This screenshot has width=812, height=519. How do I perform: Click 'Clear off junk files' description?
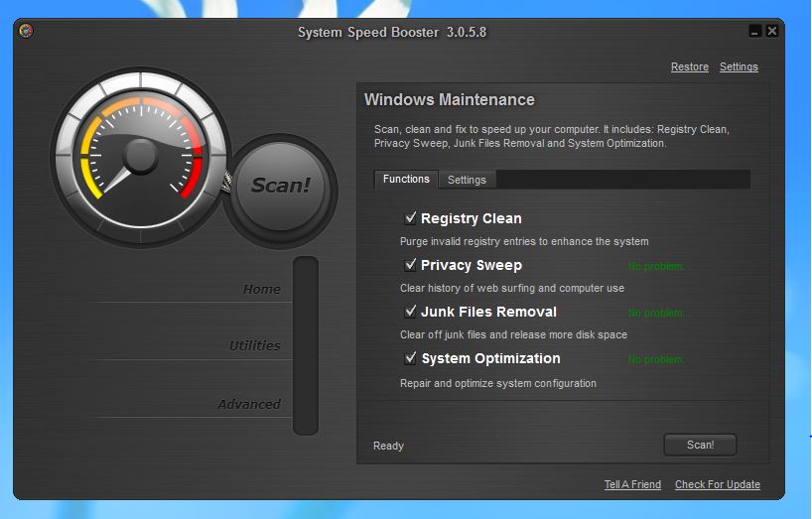(x=513, y=334)
